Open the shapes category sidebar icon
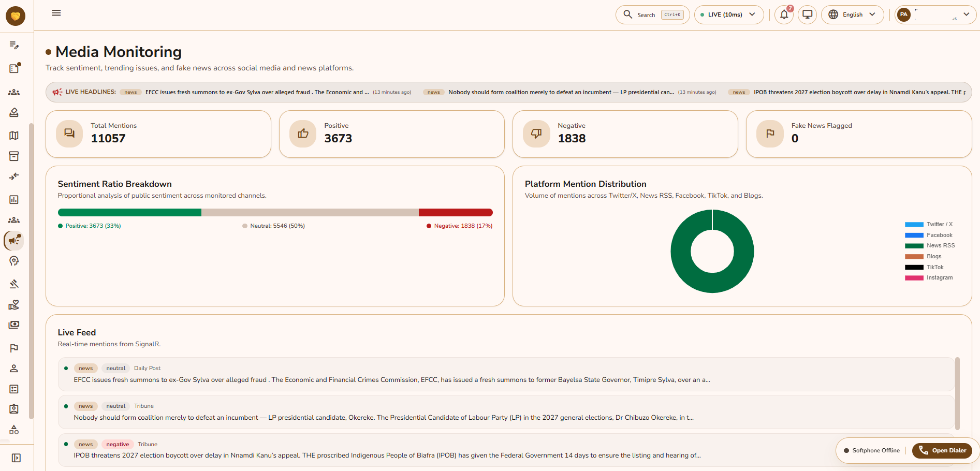The height and width of the screenshot is (471, 980). 14,430
